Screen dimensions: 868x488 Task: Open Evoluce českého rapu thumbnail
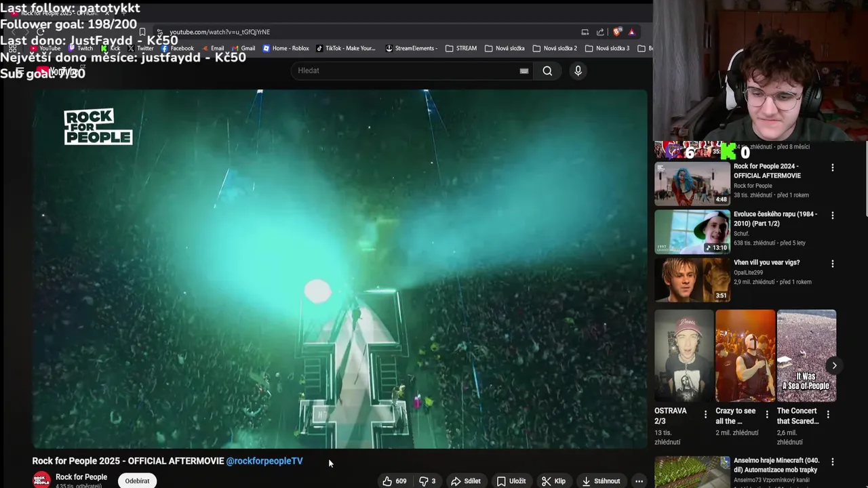[692, 232]
